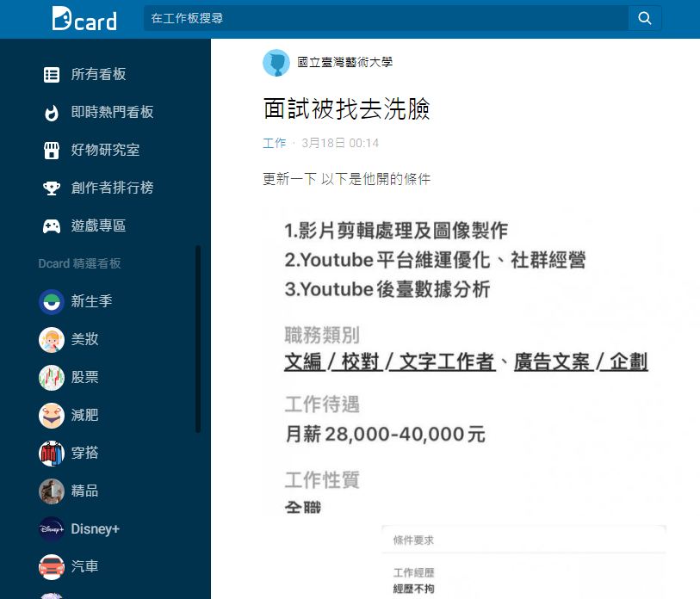Open 遊戲專區 in sidebar
This screenshot has width=700, height=599.
98,225
